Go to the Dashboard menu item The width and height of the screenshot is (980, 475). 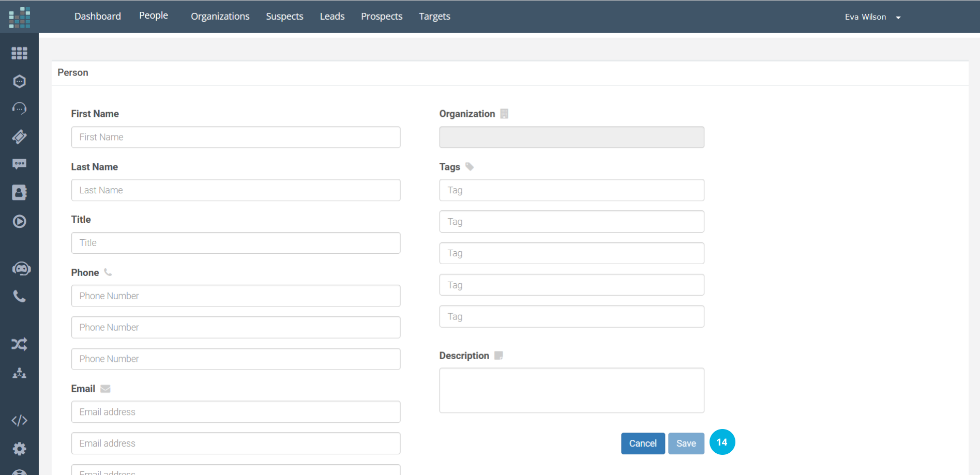98,17
